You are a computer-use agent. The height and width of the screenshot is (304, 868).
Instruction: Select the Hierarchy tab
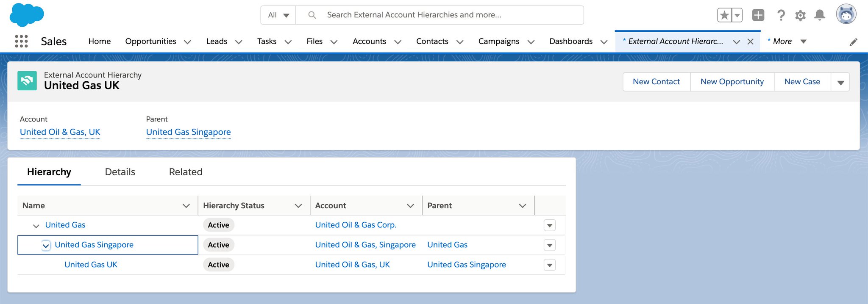[49, 172]
